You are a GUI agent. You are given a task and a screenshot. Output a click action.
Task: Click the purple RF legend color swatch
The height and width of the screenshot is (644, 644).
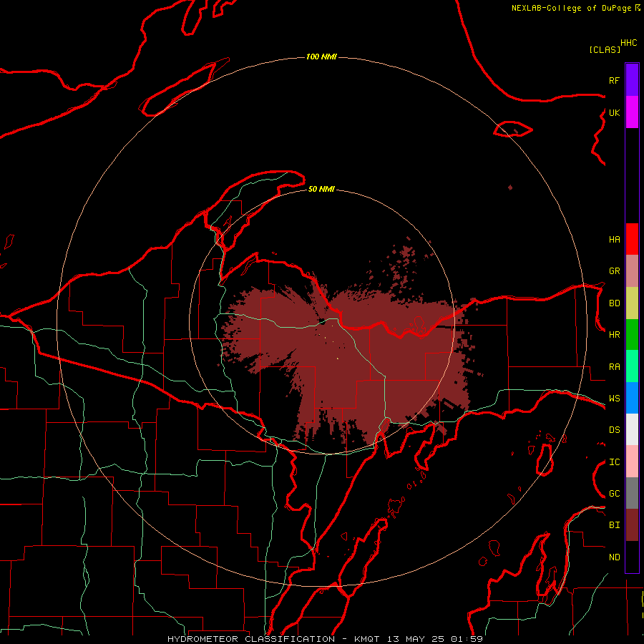coord(632,79)
